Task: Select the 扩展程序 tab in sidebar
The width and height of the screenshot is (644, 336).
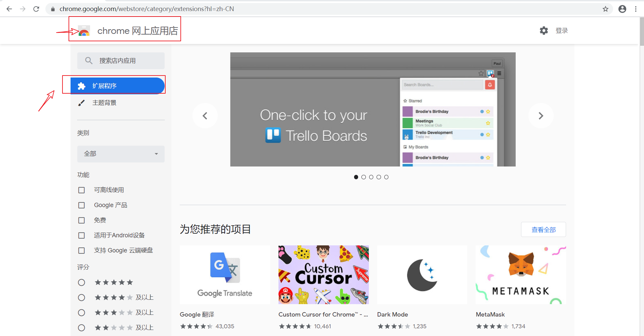Action: (118, 86)
